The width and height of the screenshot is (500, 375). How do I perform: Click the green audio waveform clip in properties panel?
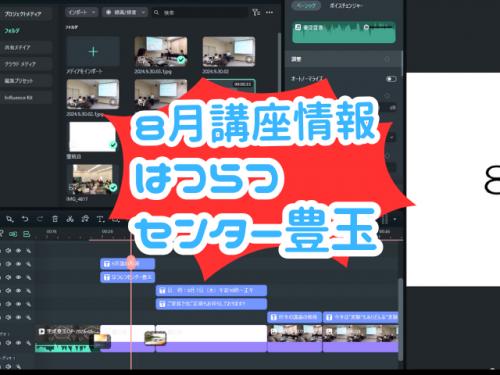tap(344, 32)
